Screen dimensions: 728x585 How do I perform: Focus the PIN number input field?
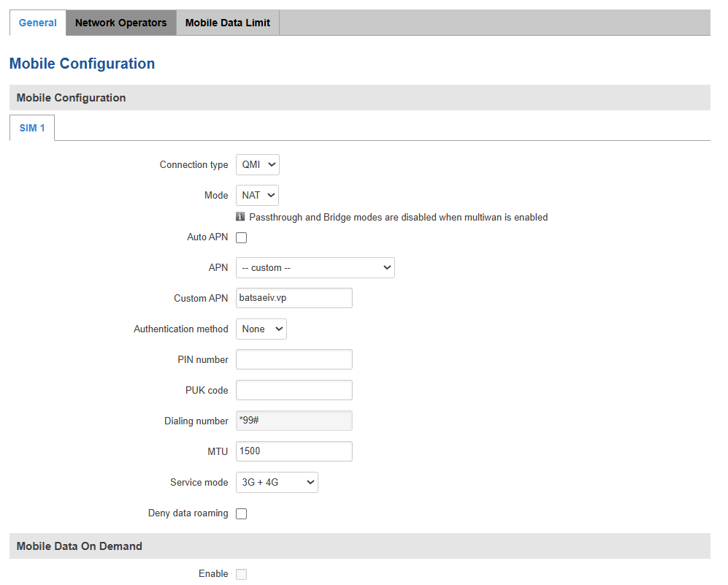click(x=294, y=360)
